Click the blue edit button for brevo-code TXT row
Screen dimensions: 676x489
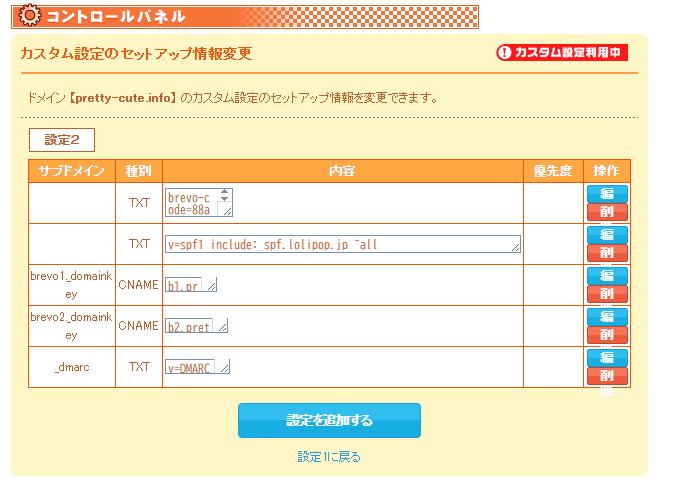[607, 194]
